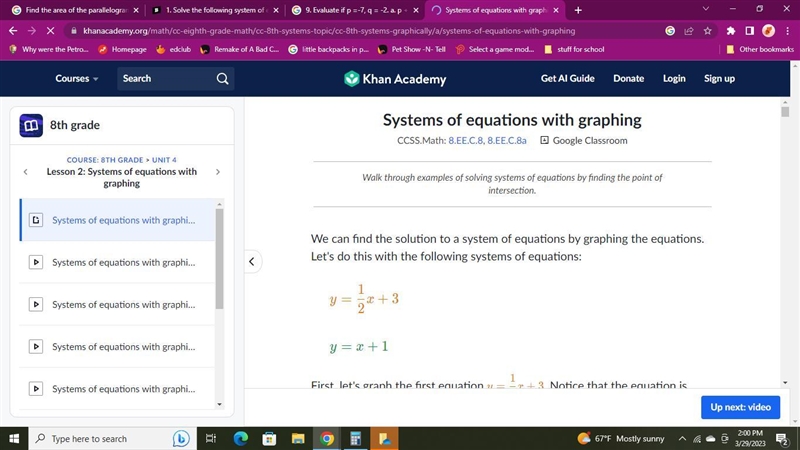
Task: Open the 'Why were the Petro...' bookmark
Action: 49,49
